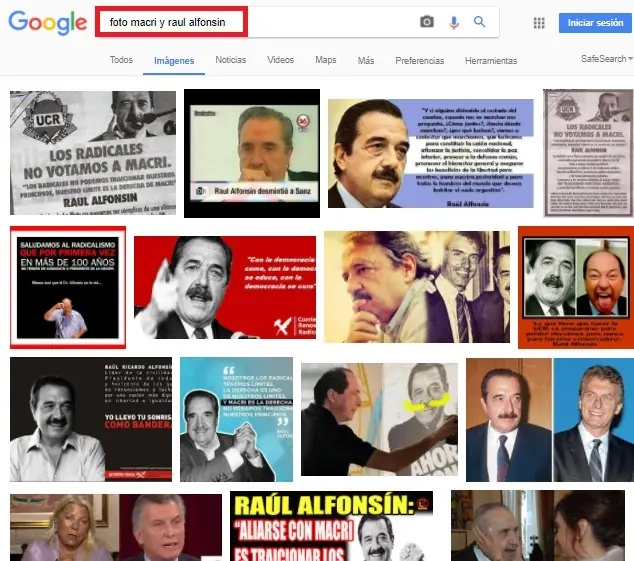
Task: Open Herramientas search tools
Action: [x=491, y=61]
